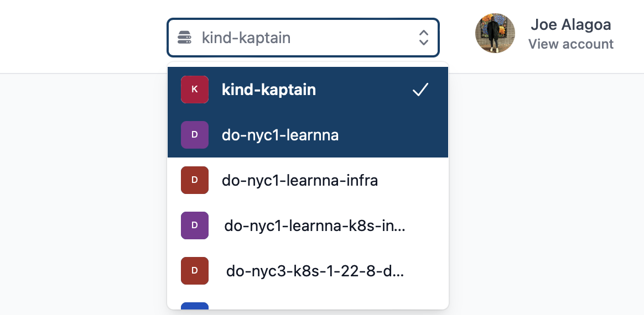Switch to the do-nyc3-k8s-1-22-8-d... cluster
The height and width of the screenshot is (315, 644).
tap(314, 271)
